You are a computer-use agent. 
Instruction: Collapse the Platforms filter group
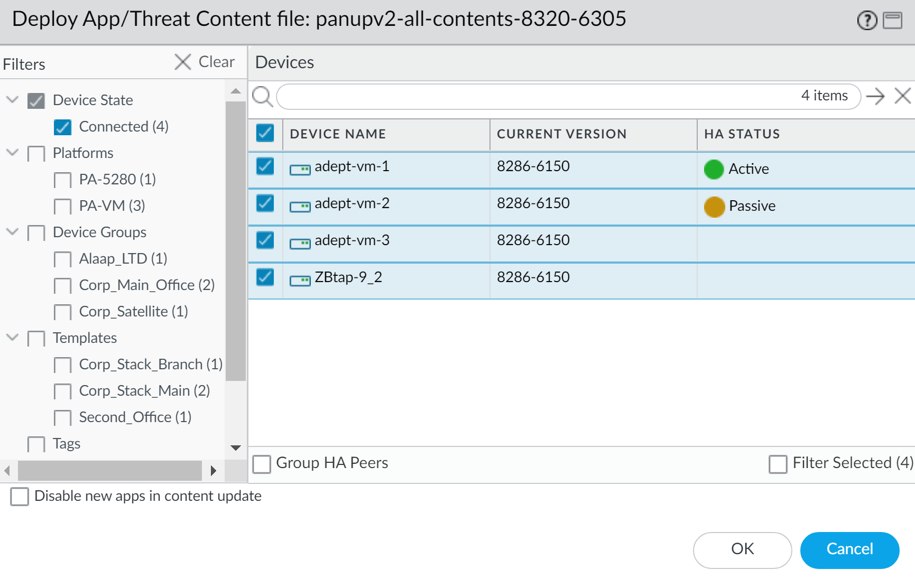[x=13, y=153]
